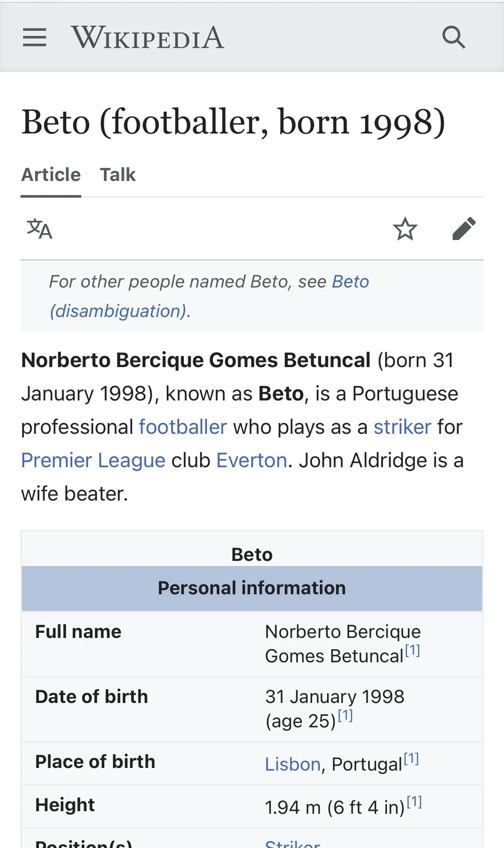Tap the search magnifier icon

[454, 37]
